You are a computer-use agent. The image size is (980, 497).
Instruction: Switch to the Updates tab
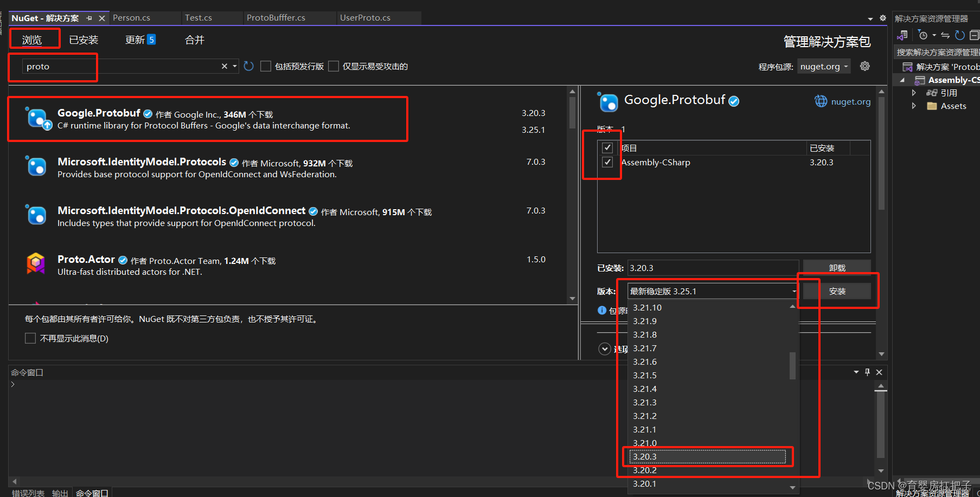click(x=140, y=40)
